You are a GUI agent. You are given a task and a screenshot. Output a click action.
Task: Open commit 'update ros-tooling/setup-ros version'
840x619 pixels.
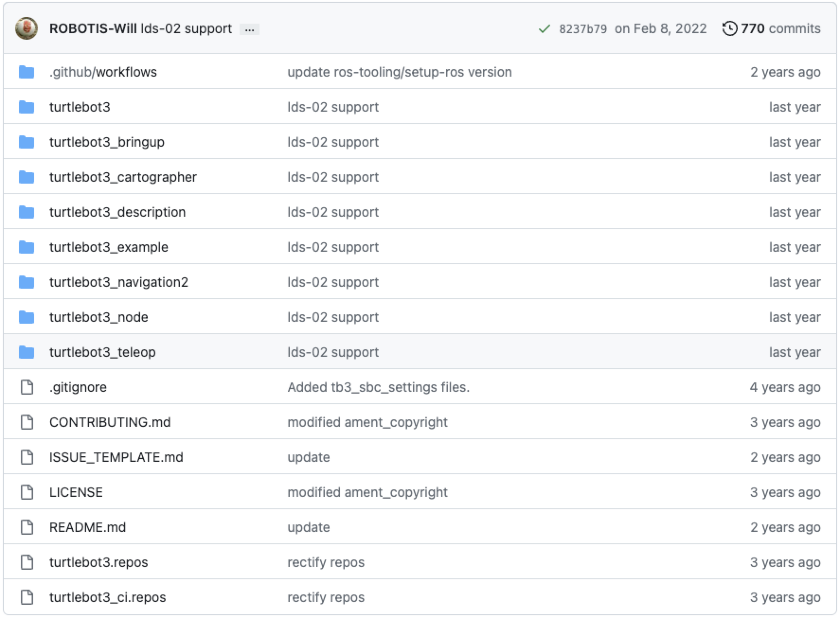tap(400, 72)
